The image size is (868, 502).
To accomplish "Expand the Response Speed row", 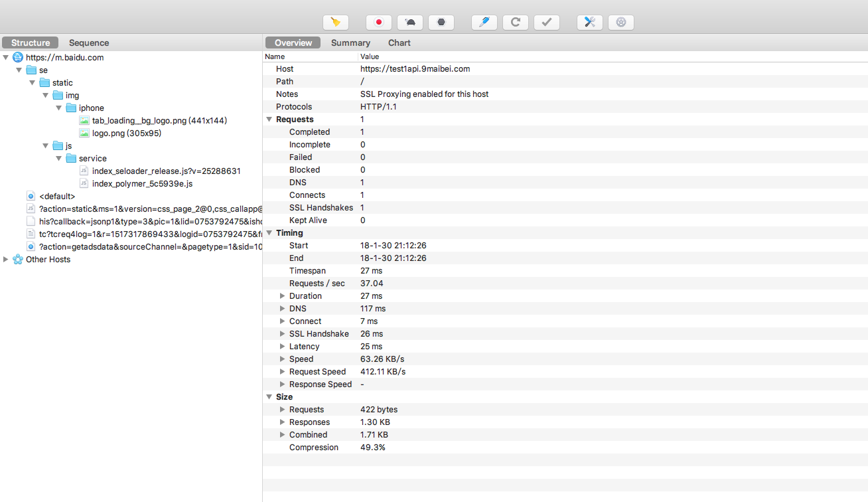I will tap(283, 384).
